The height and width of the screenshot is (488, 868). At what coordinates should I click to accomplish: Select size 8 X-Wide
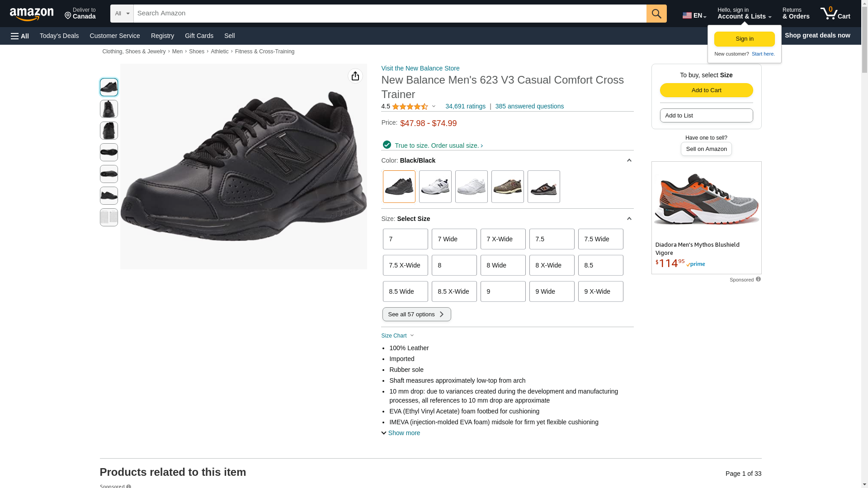coord(552,265)
